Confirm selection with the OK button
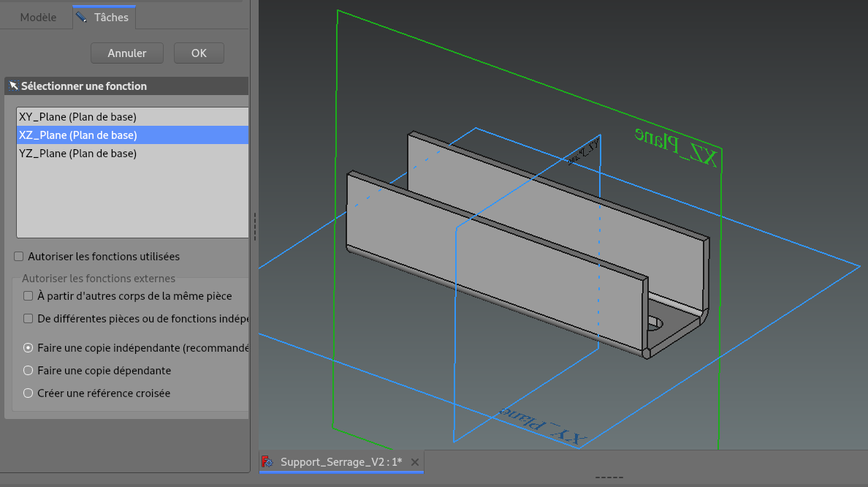Viewport: 868px width, 487px height. click(199, 53)
